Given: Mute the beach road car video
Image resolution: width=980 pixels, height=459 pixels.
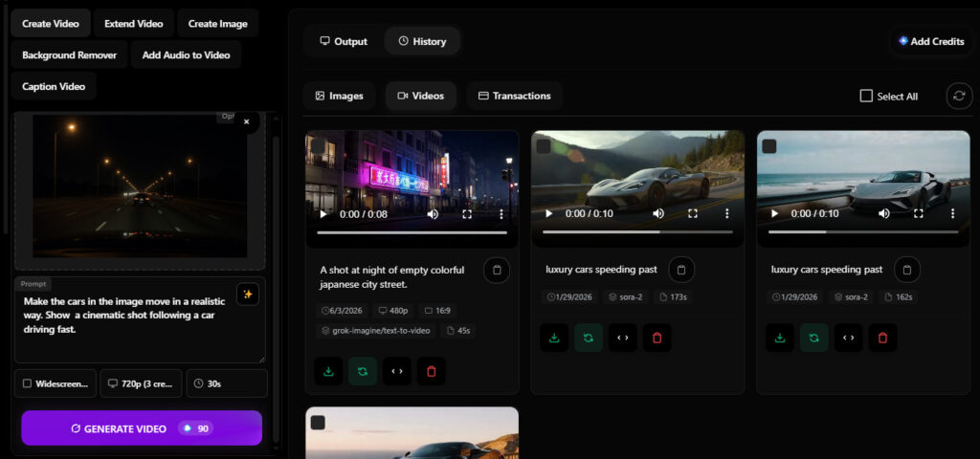Looking at the screenshot, I should (x=883, y=213).
